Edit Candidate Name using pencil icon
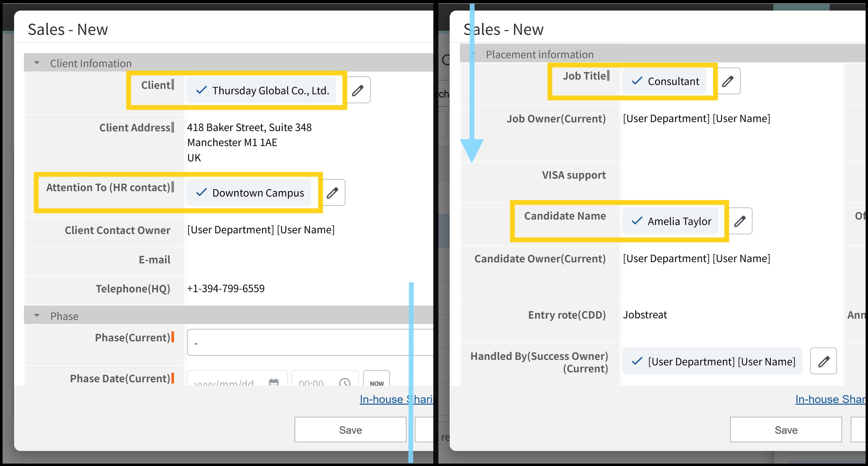This screenshot has height=466, width=868. click(740, 221)
